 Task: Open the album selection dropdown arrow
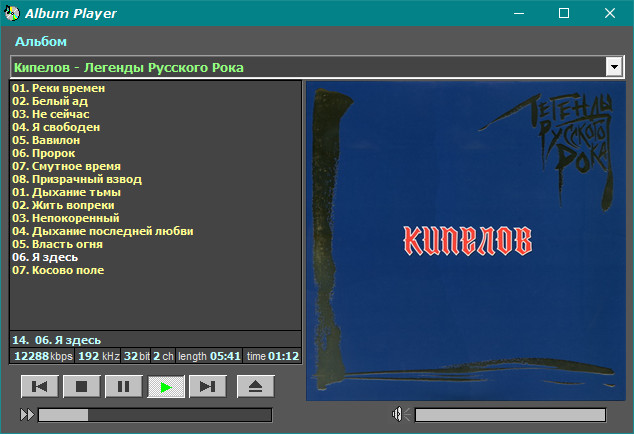[x=614, y=67]
